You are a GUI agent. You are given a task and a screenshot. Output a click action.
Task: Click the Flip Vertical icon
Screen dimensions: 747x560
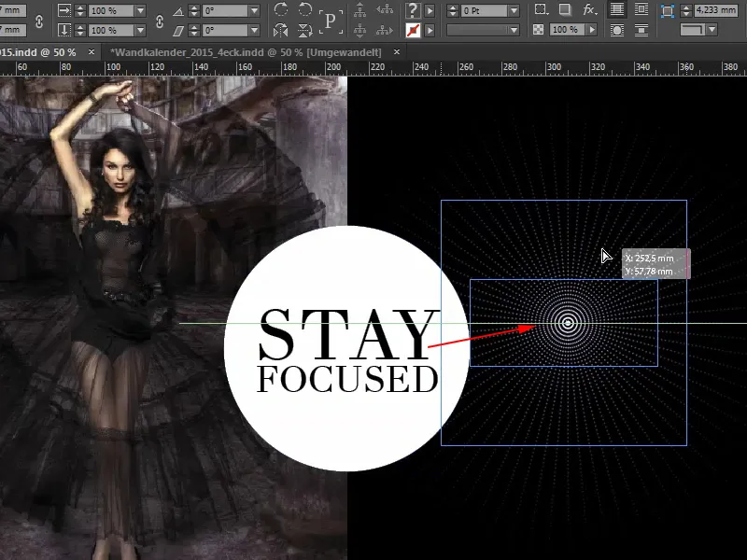pyautogui.click(x=305, y=31)
